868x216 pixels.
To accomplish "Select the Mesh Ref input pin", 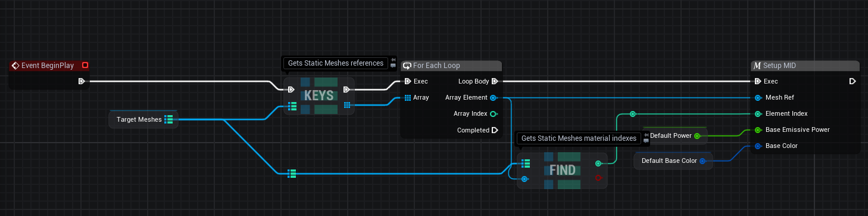I will point(758,97).
